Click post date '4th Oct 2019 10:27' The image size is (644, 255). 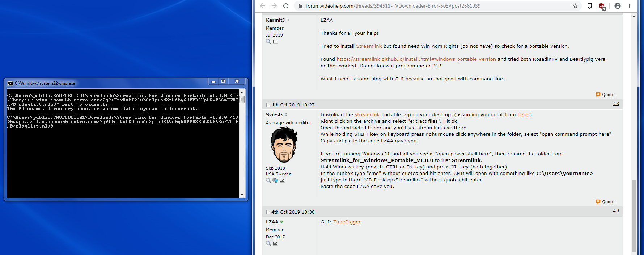tap(293, 105)
